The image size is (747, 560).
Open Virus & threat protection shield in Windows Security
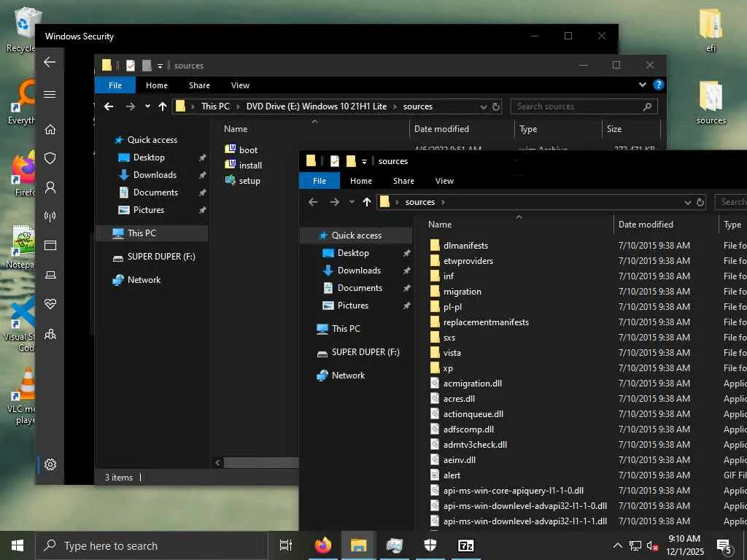50,158
